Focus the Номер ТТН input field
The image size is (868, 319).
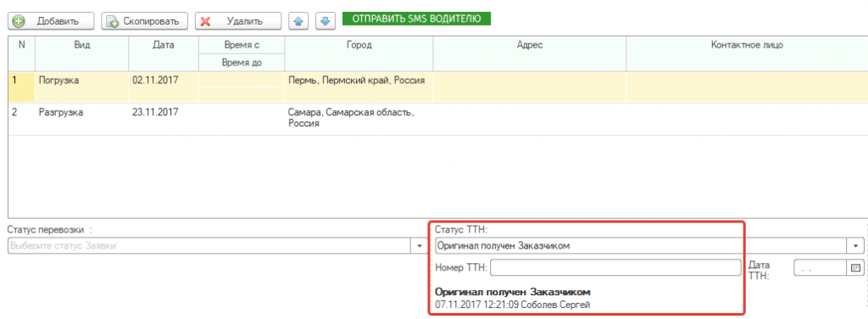click(615, 267)
